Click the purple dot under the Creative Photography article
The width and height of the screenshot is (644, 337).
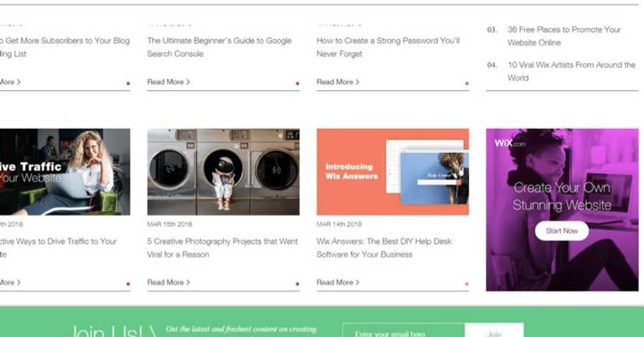point(297,283)
